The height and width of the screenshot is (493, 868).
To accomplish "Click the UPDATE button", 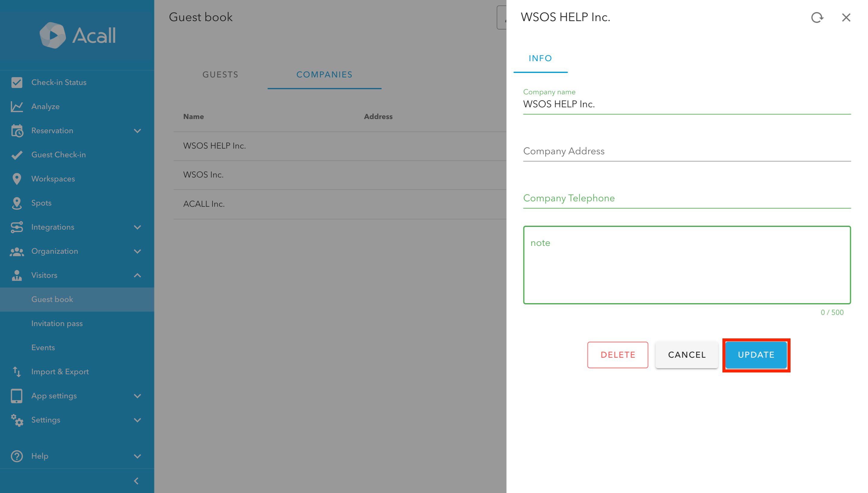I will coord(756,354).
